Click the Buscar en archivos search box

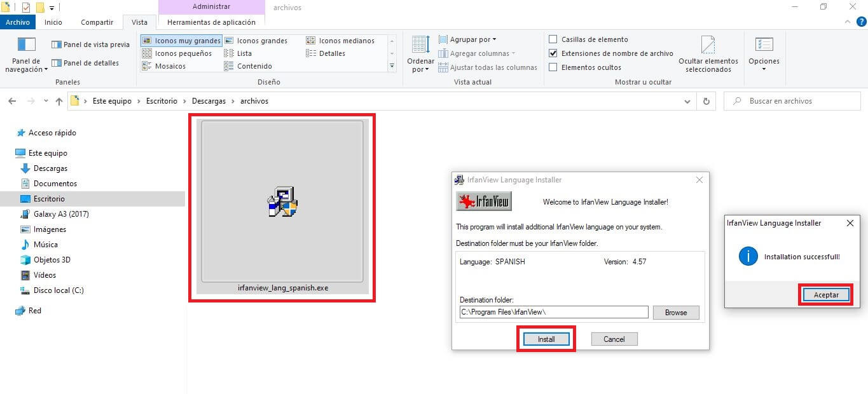click(792, 101)
